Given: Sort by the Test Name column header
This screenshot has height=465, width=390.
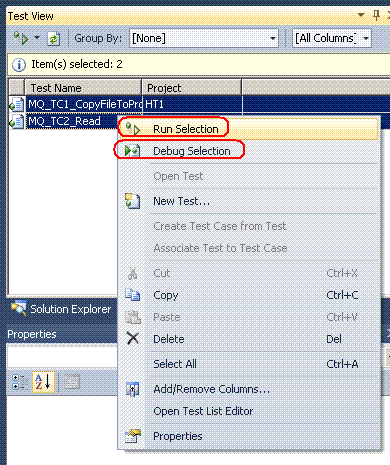Looking at the screenshot, I should click(x=83, y=88).
